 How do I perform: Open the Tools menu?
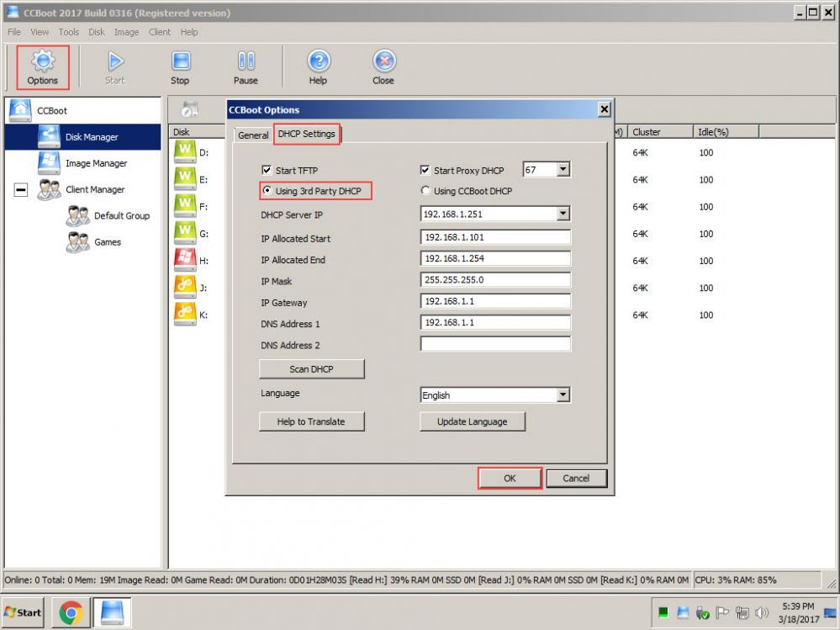[x=69, y=32]
